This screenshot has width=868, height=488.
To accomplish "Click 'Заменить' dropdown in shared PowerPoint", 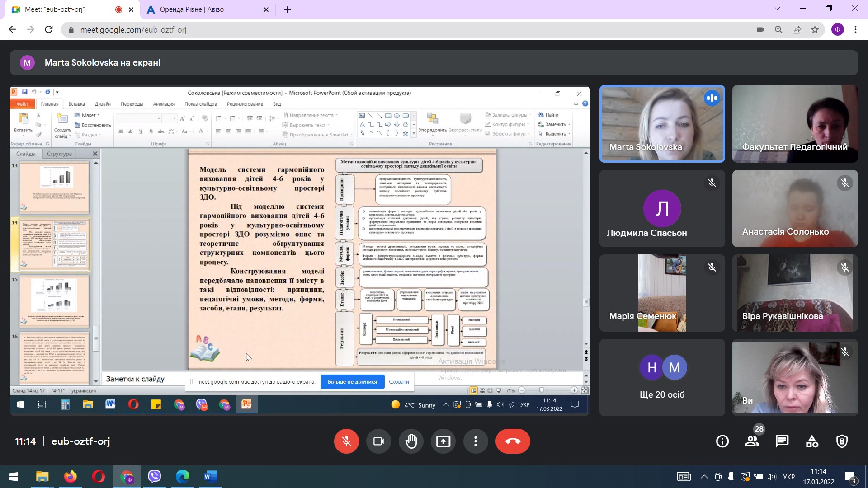I will click(554, 124).
